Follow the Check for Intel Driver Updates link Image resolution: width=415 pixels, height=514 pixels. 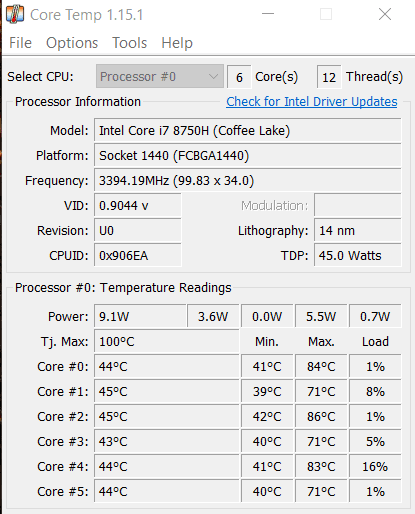tap(312, 102)
